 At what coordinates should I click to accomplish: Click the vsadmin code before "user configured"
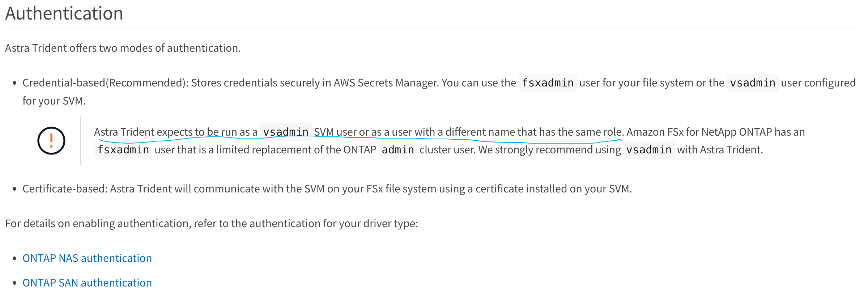(x=752, y=83)
